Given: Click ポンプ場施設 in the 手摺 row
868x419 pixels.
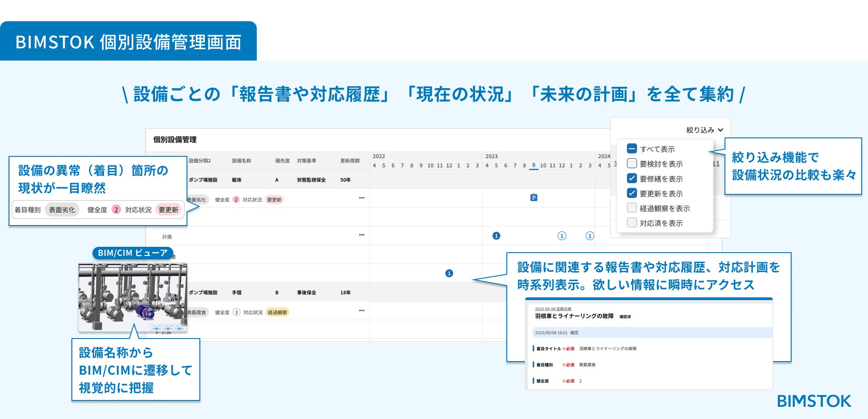Looking at the screenshot, I should click(203, 293).
